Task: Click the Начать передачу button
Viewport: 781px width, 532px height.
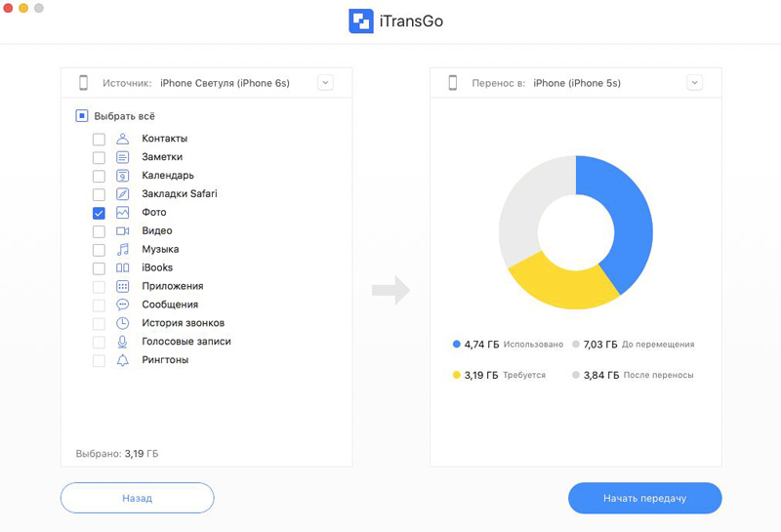Action: click(644, 498)
